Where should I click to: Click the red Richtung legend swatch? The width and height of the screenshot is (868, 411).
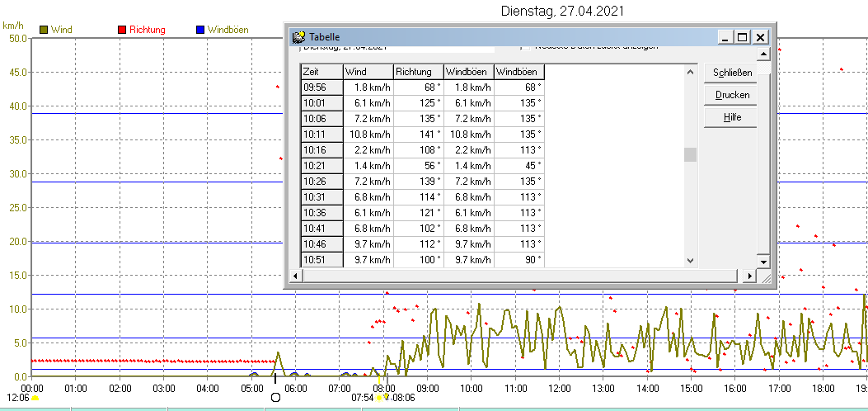tap(122, 30)
